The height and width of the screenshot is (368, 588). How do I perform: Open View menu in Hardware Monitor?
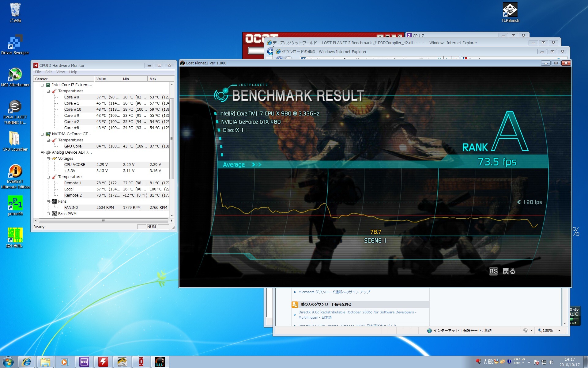tap(60, 72)
